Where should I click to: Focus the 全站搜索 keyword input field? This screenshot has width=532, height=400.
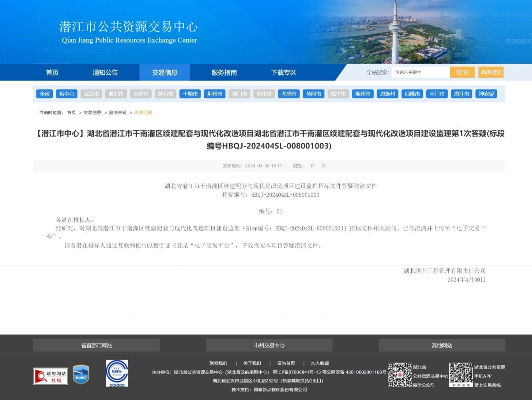(421, 72)
